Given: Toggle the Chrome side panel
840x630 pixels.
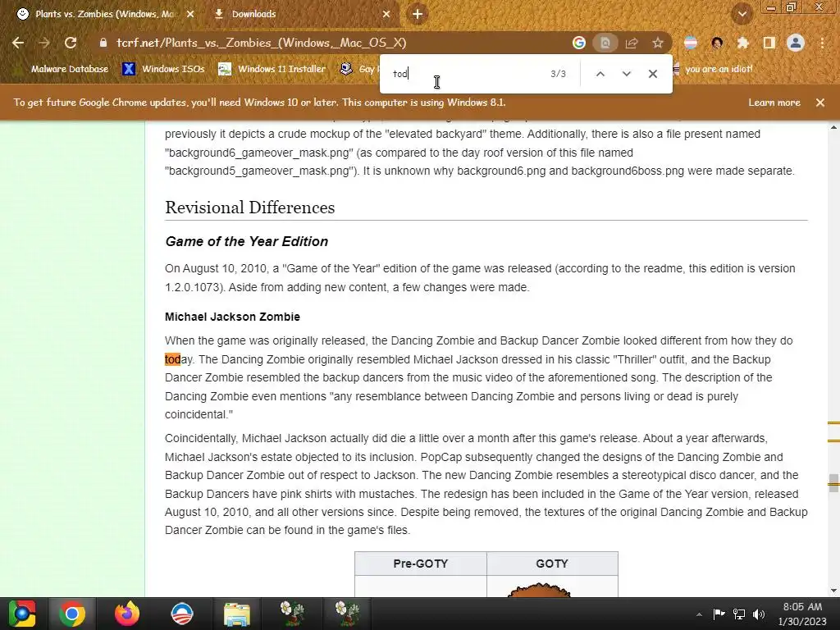Looking at the screenshot, I should [x=769, y=43].
